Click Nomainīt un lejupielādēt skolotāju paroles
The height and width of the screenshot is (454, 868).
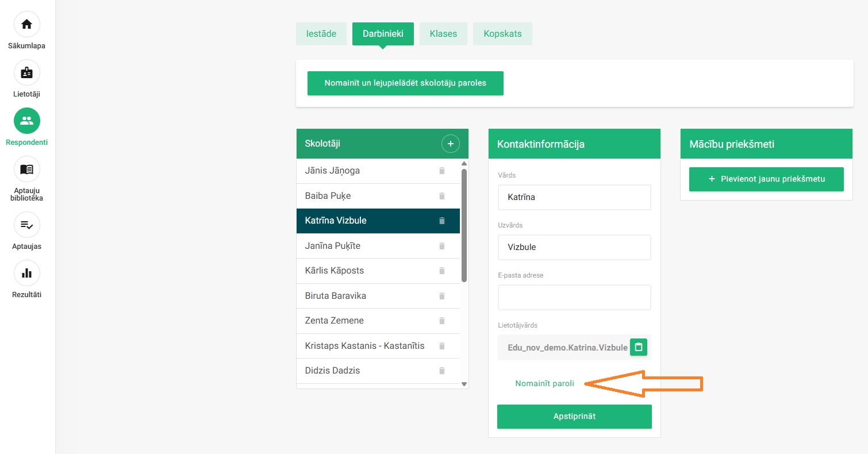[405, 83]
